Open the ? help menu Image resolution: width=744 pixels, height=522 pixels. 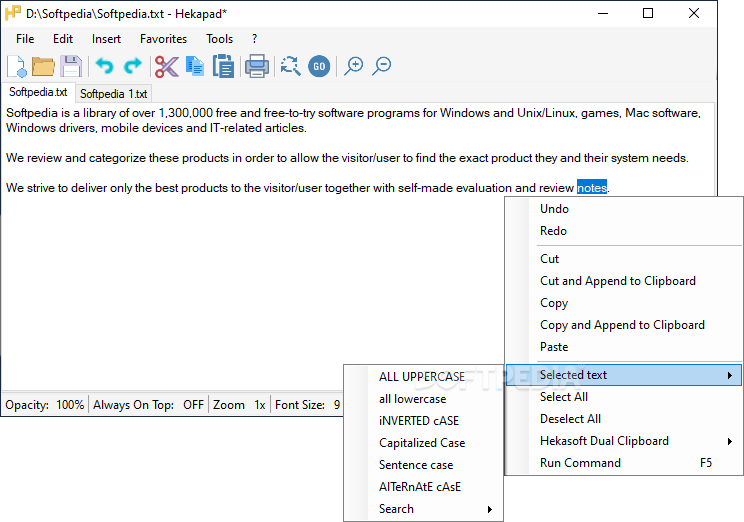(254, 39)
